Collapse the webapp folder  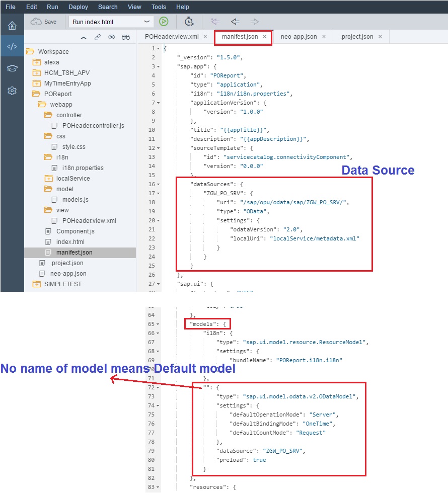tap(42, 105)
